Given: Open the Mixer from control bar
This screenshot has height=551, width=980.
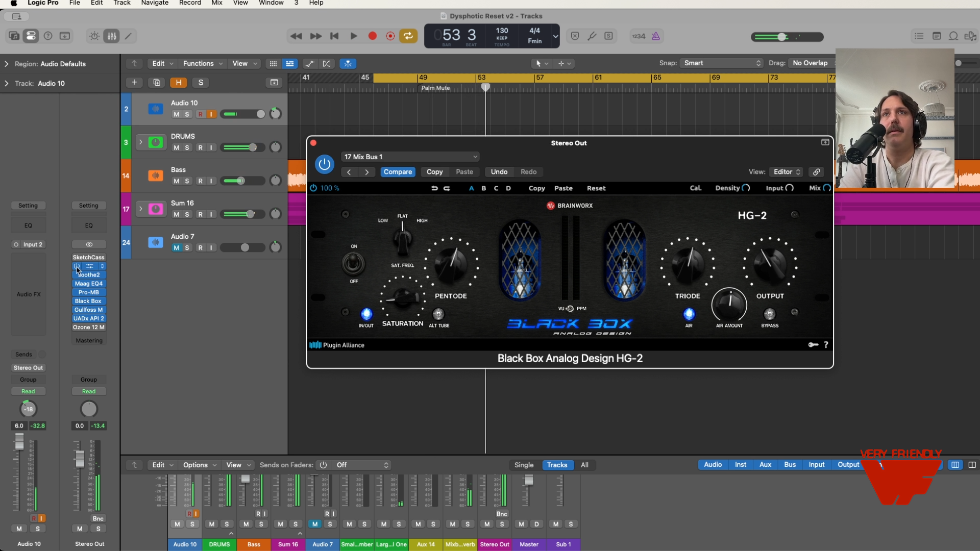Looking at the screenshot, I should click(112, 36).
